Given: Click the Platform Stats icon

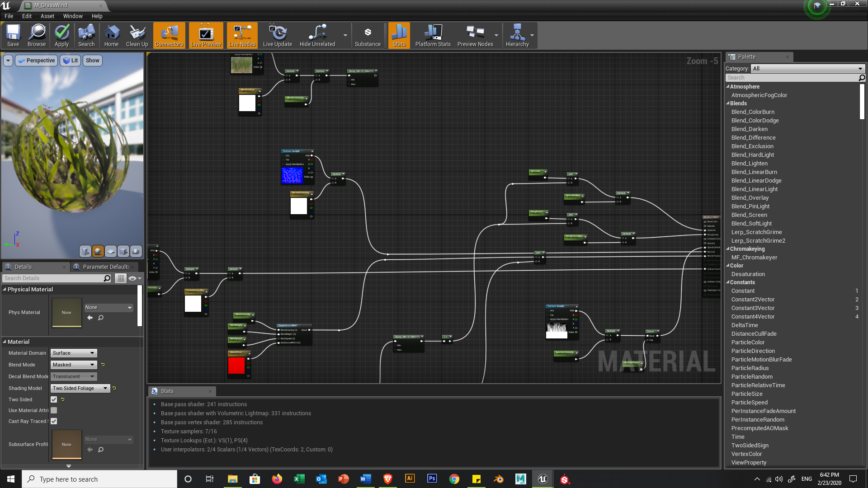Looking at the screenshot, I should [x=433, y=33].
